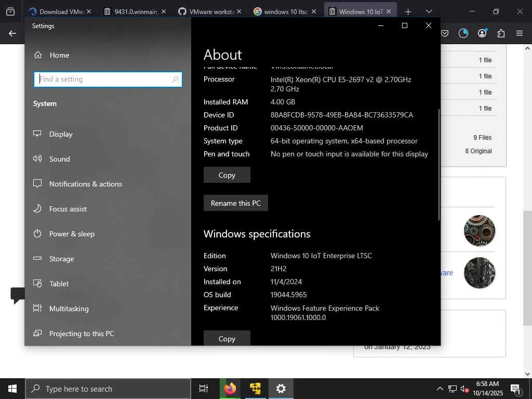Viewport: 532px width, 399px height.
Task: Click the Find a setting search box
Action: tap(108, 79)
